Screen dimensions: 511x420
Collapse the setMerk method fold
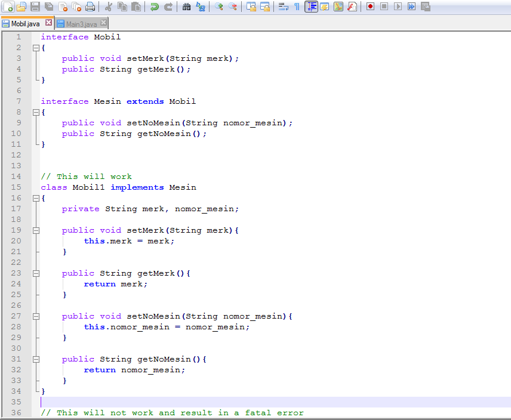coord(36,230)
